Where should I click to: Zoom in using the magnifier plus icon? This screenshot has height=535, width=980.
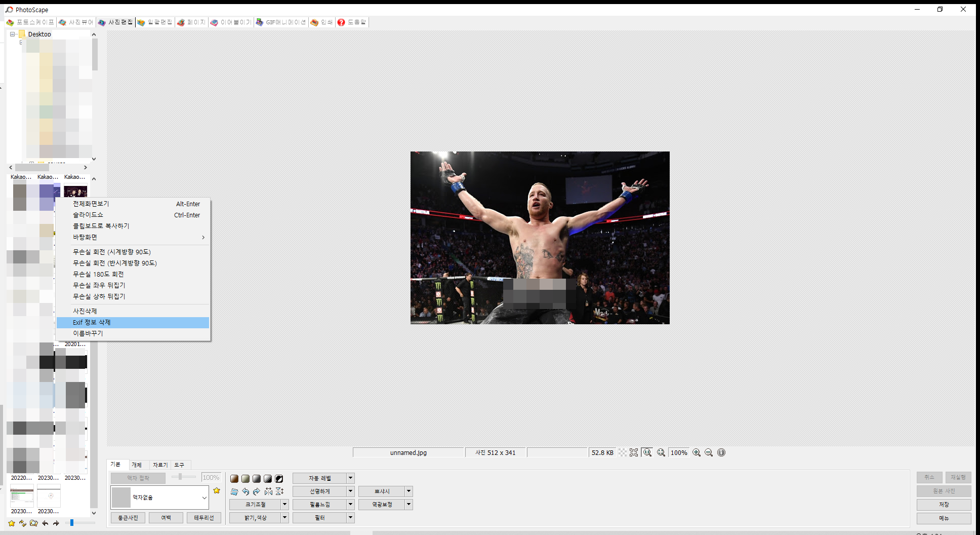[697, 452]
